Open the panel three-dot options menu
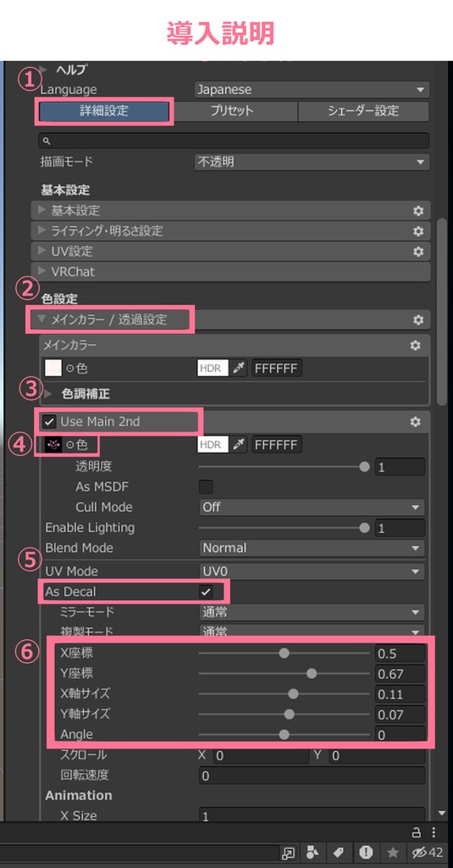This screenshot has width=453, height=868. click(x=434, y=832)
